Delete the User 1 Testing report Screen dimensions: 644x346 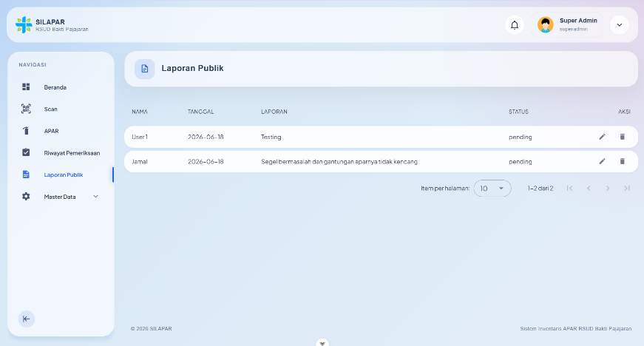pos(623,137)
